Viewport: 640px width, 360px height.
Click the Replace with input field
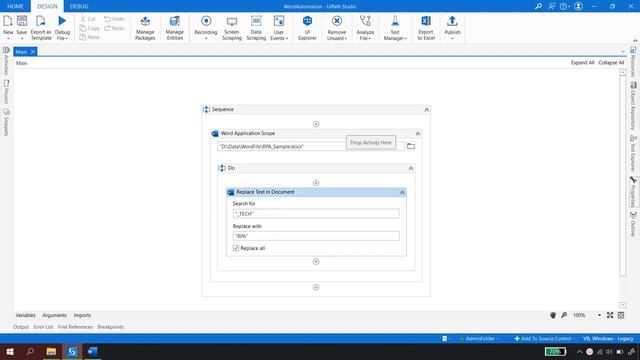[316, 236]
